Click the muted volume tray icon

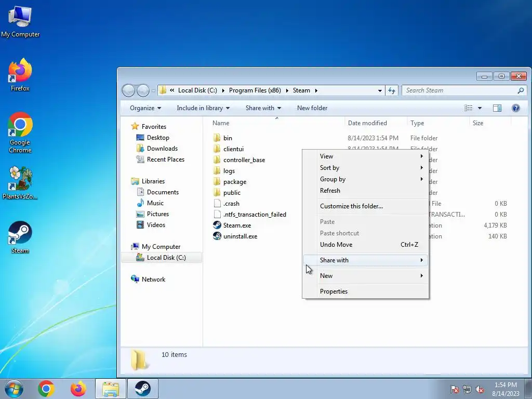tap(480, 390)
